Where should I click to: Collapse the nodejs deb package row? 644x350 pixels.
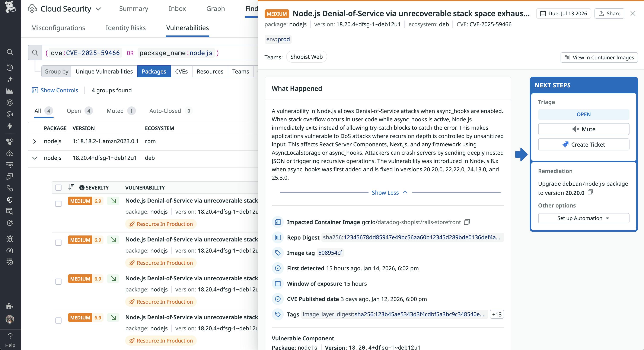35,158
